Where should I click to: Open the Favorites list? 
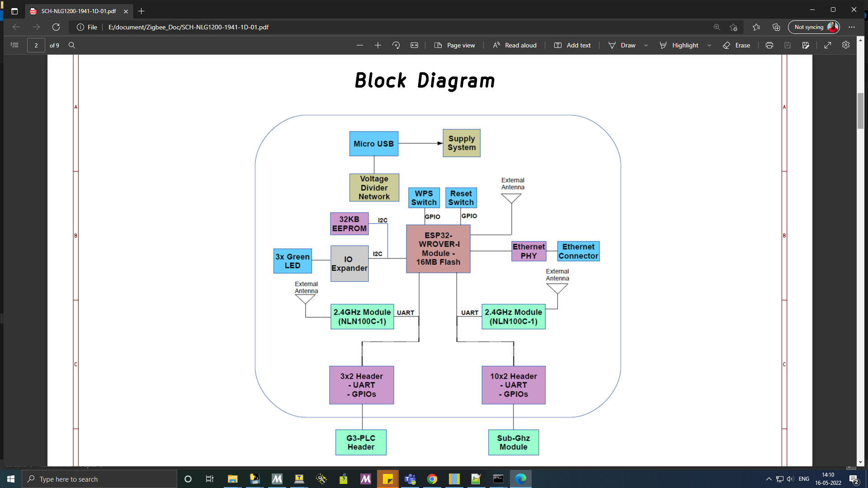(756, 27)
